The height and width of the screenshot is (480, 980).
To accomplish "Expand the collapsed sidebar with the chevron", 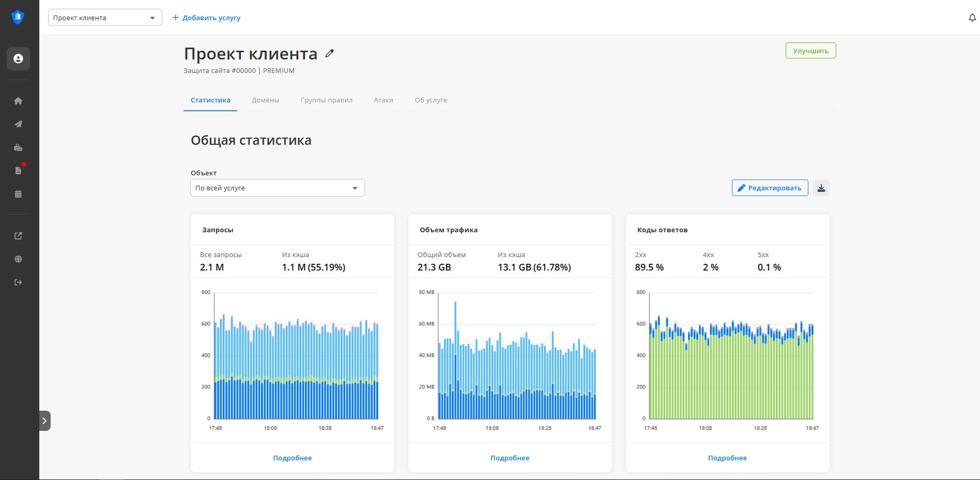I will point(45,421).
